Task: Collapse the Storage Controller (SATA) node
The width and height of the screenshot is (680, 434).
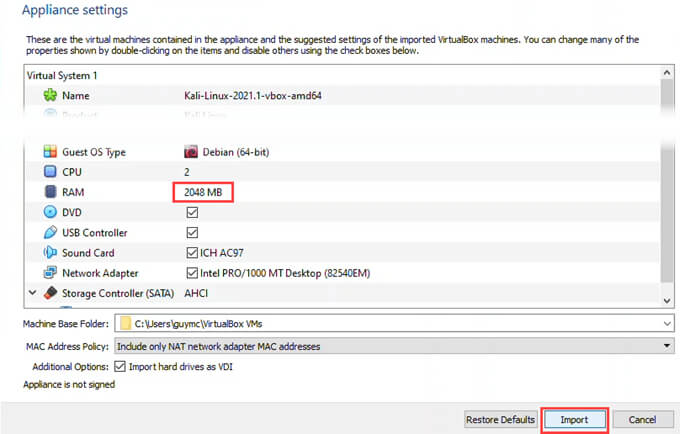Action: [x=33, y=293]
